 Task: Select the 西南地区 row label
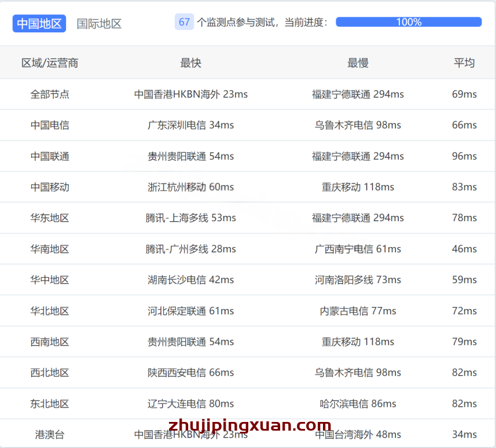click(x=50, y=341)
